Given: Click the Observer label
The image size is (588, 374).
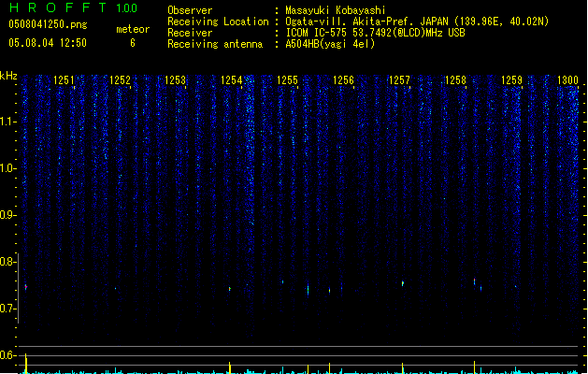Looking at the screenshot, I should coord(190,10).
